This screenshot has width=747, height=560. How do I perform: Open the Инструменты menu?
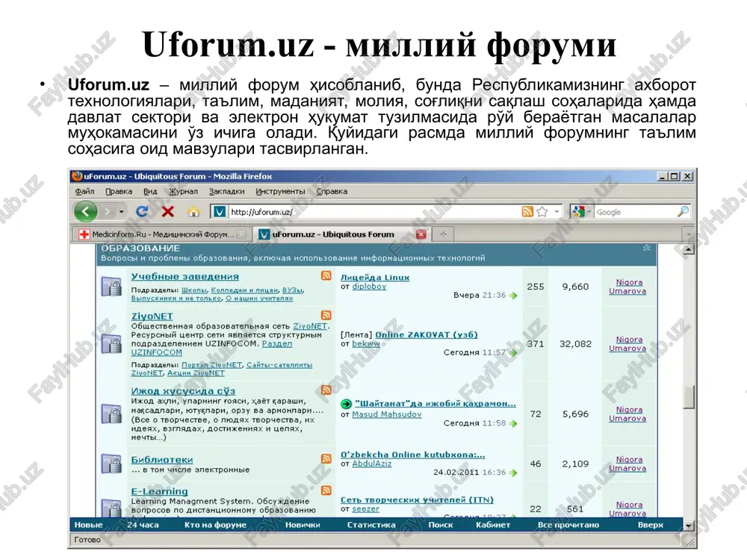pos(280,191)
